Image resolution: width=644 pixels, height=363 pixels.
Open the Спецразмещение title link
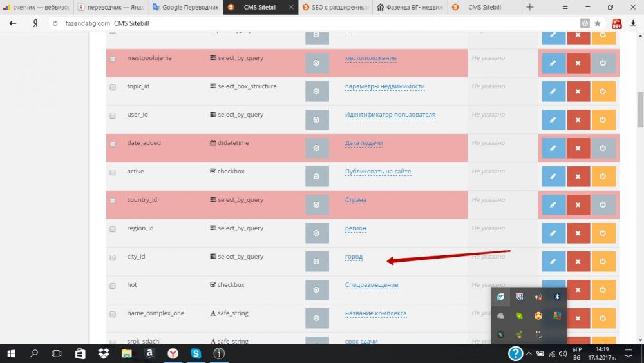372,285
